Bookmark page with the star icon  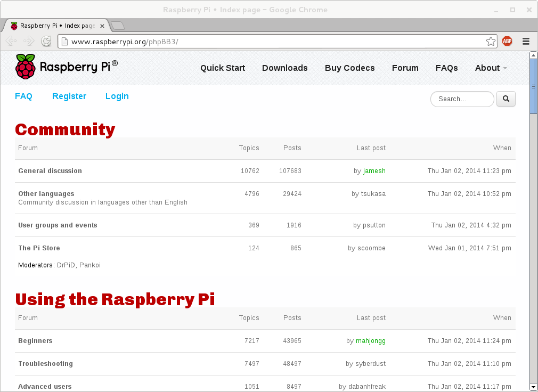(491, 42)
